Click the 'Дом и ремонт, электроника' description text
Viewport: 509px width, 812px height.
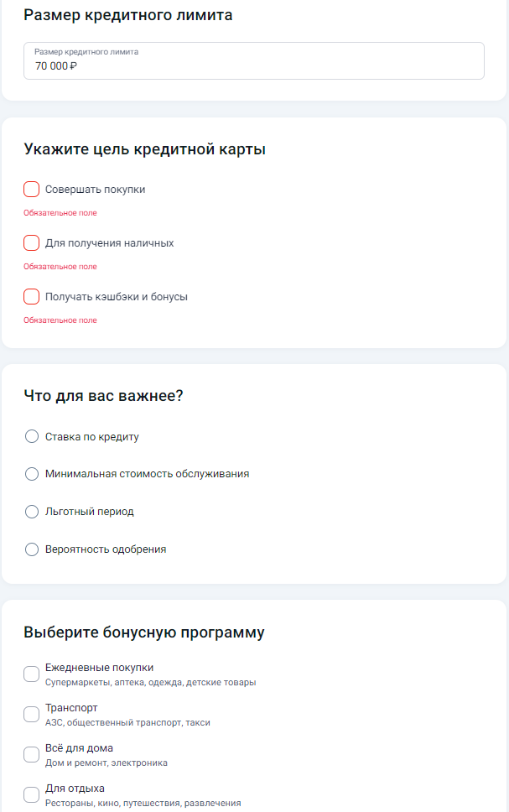click(x=106, y=763)
